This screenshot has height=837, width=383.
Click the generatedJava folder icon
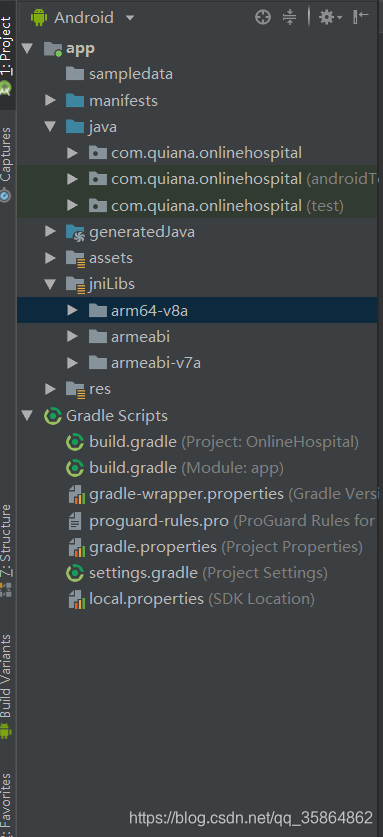click(75, 232)
